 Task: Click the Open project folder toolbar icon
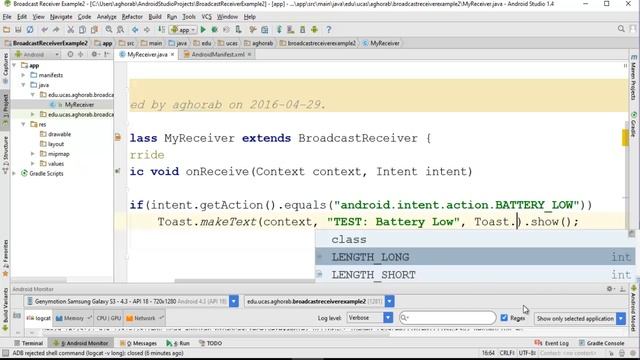pyautogui.click(x=7, y=29)
